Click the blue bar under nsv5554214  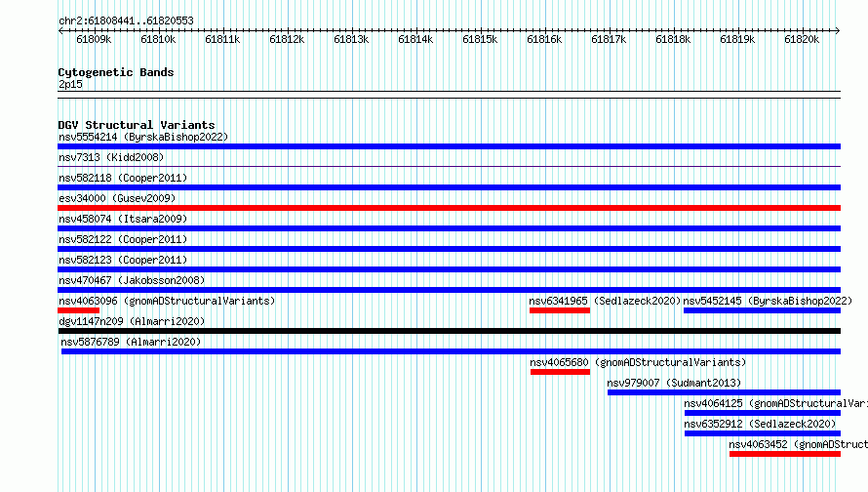pos(449,146)
